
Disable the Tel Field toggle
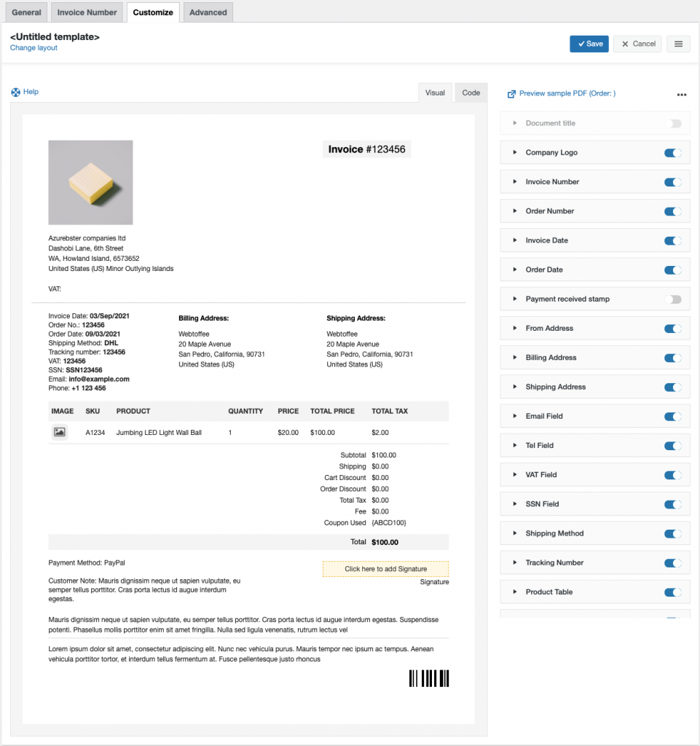pyautogui.click(x=673, y=446)
